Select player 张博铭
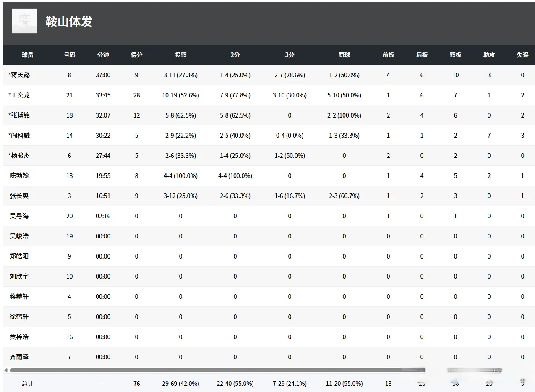This screenshot has height=392, width=535. coord(20,115)
